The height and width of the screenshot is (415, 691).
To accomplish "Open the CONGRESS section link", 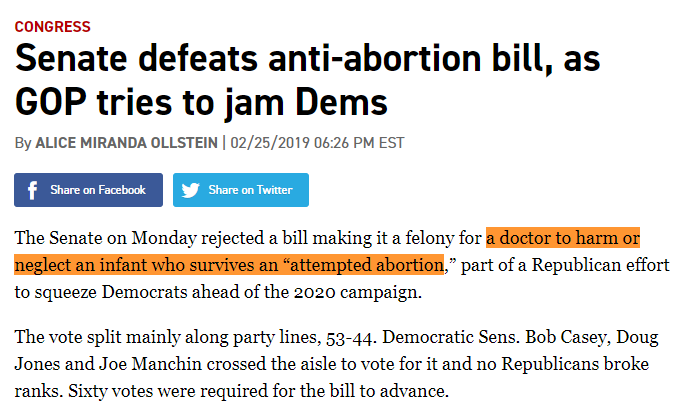I will coord(52,26).
